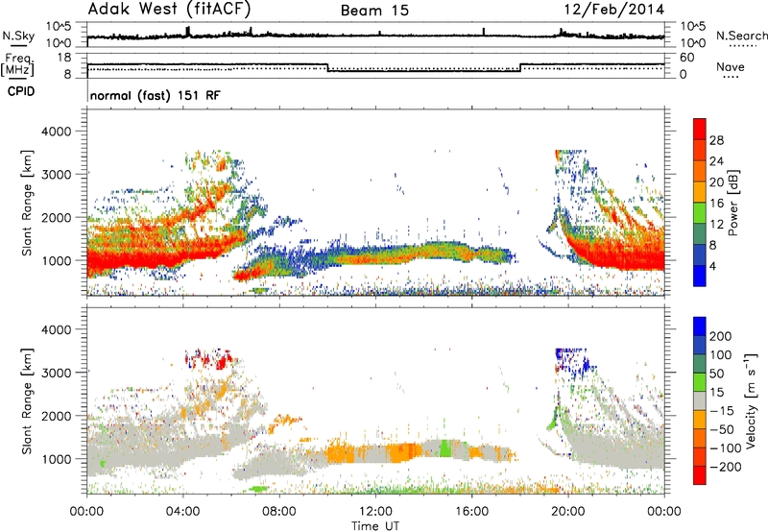Viewport: 768px width, 532px height.
Task: Click the 'Beam 15' label
Action: coord(374,11)
